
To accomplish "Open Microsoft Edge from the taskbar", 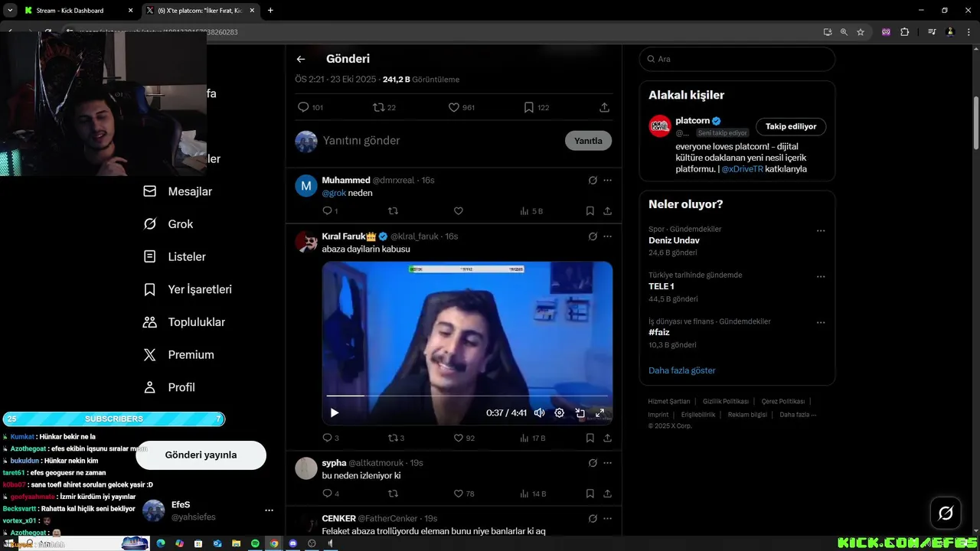I will point(161,543).
